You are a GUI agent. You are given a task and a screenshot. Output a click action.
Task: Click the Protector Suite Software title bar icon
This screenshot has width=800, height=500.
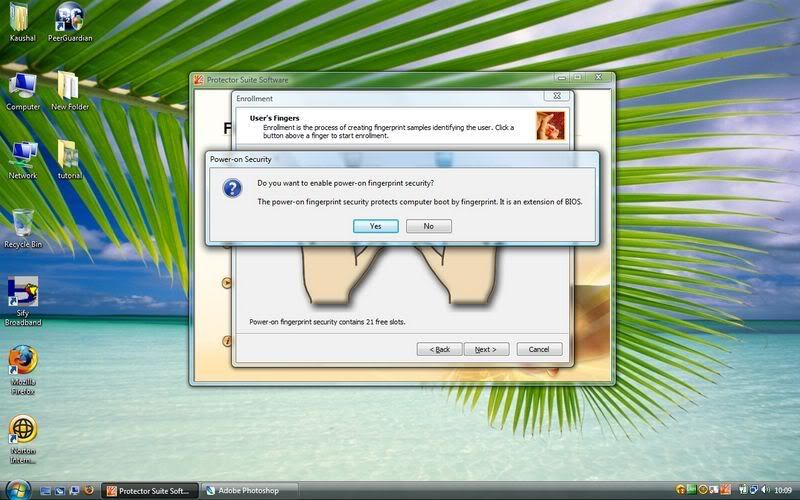tap(198, 80)
